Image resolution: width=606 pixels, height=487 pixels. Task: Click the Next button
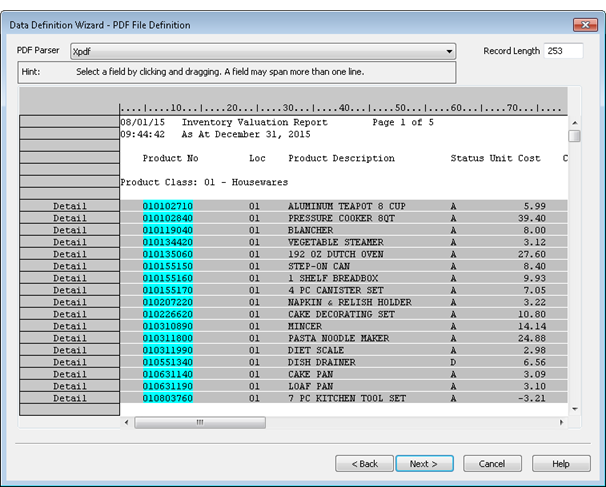point(424,464)
